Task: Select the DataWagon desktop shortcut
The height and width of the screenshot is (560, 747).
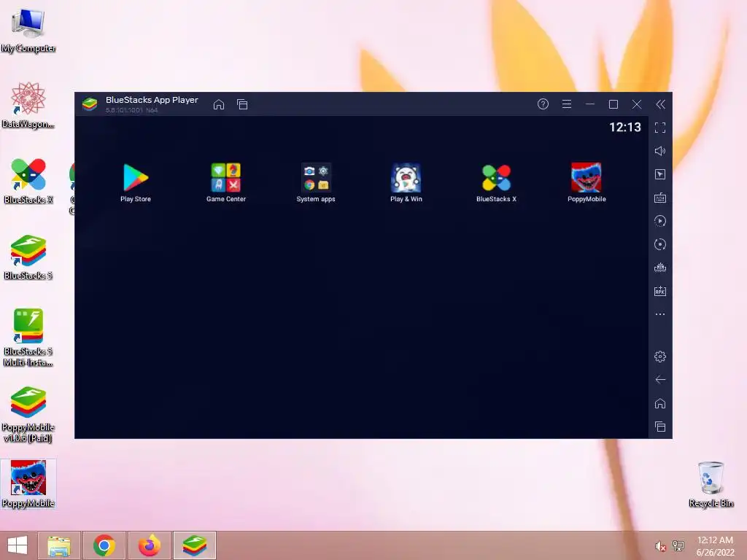Action: tap(28, 105)
